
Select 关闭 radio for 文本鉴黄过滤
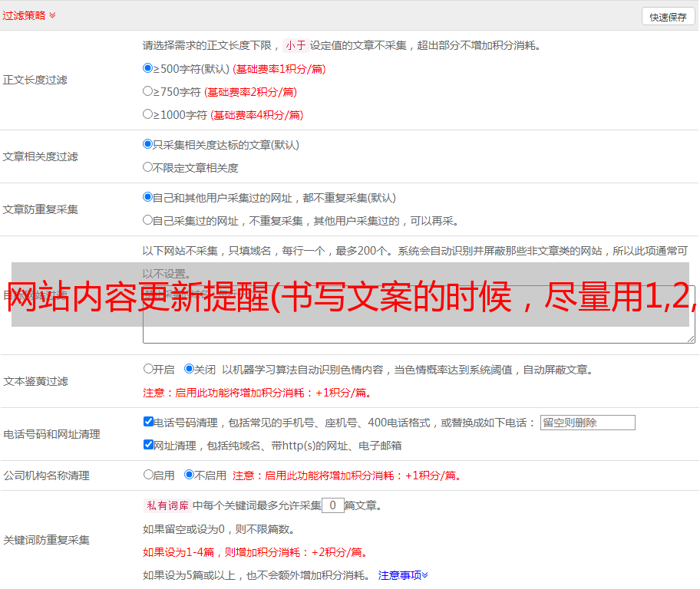point(189,369)
